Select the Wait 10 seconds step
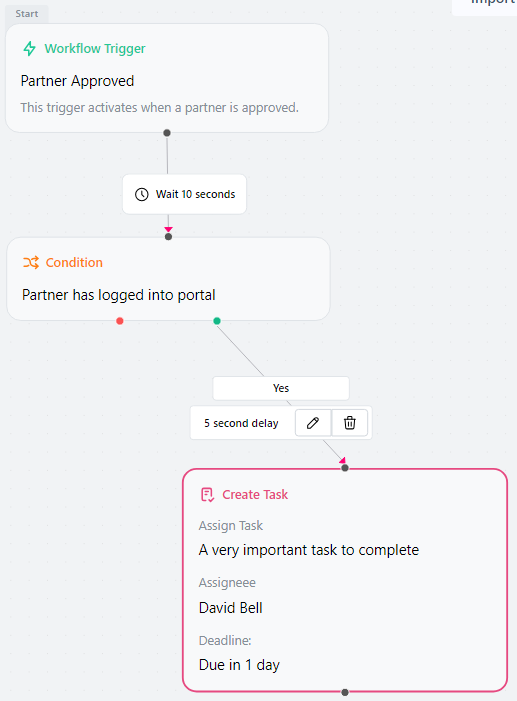517x701 pixels. 184,194
